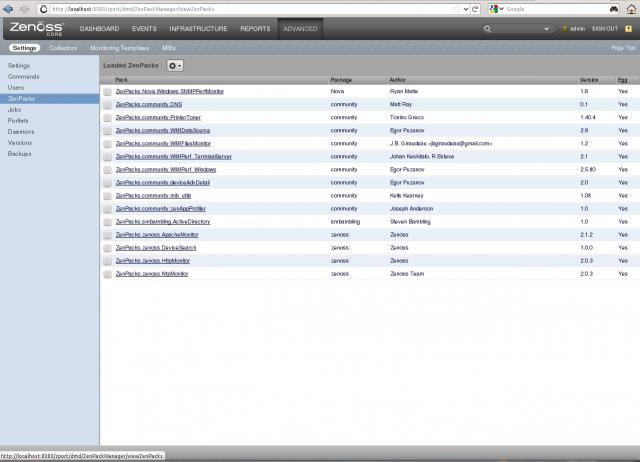Open Versions in the left sidebar

pos(20,143)
